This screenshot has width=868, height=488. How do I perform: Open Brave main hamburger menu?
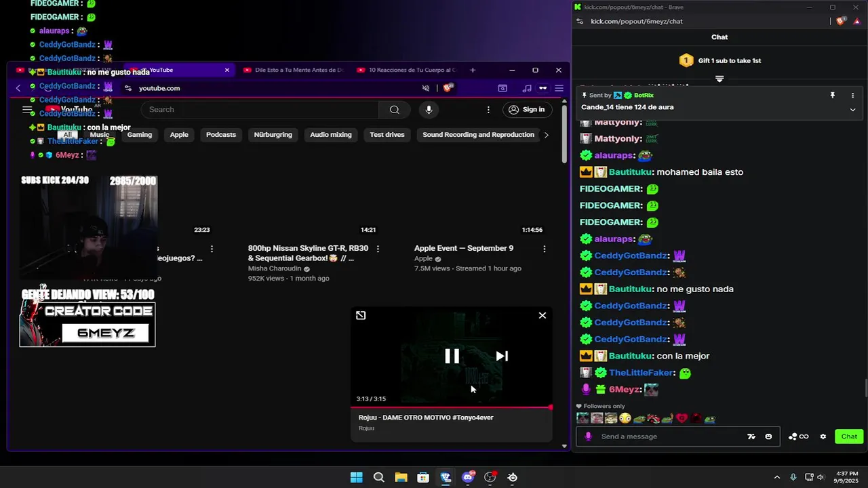559,88
